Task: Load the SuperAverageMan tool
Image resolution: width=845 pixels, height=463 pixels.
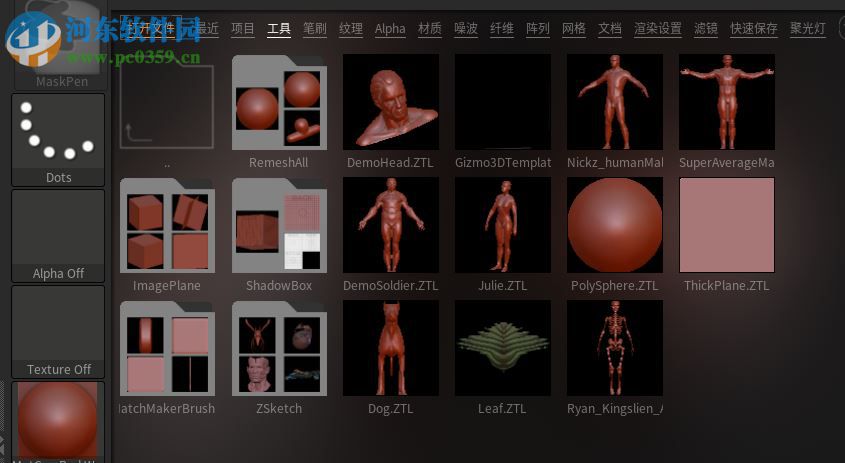Action: tap(727, 102)
